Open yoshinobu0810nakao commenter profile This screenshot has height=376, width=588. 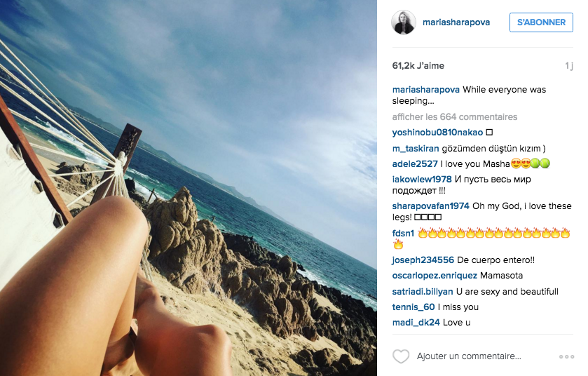(437, 133)
